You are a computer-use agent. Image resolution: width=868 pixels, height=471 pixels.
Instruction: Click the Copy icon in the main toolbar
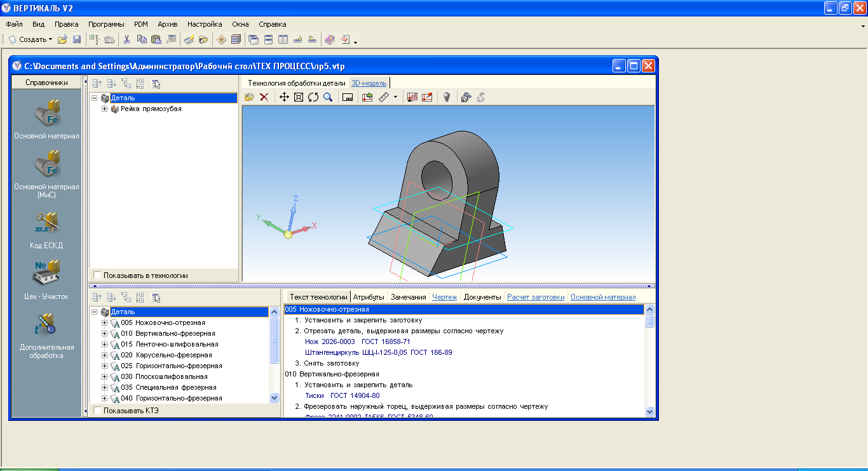[x=141, y=39]
